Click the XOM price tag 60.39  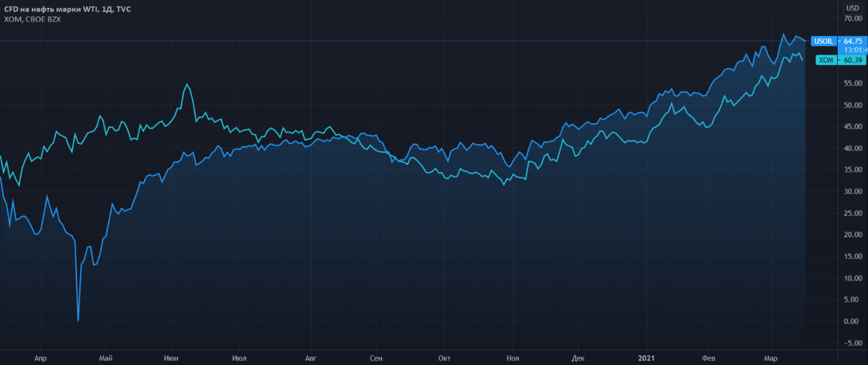coord(852,60)
